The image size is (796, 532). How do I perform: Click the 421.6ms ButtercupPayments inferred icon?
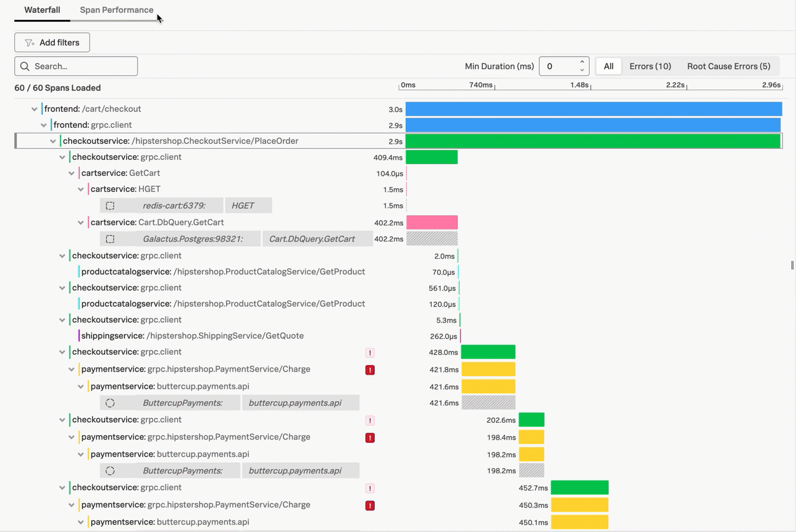[110, 403]
